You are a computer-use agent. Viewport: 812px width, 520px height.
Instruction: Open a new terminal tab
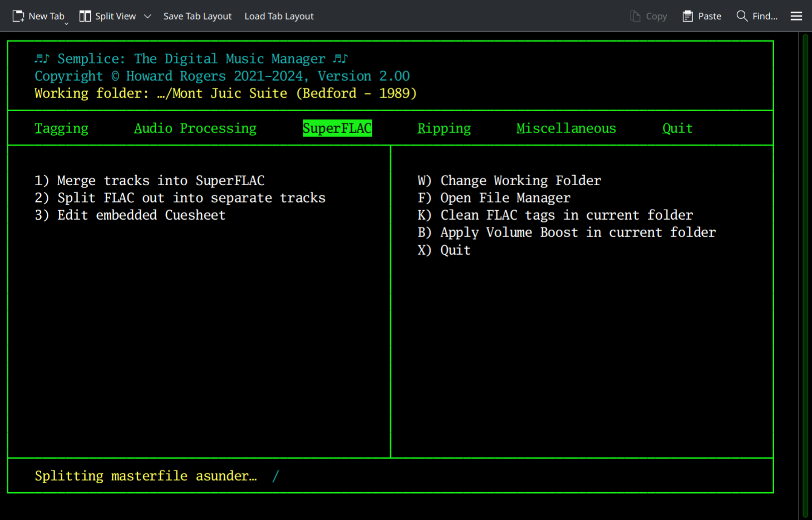coord(38,16)
